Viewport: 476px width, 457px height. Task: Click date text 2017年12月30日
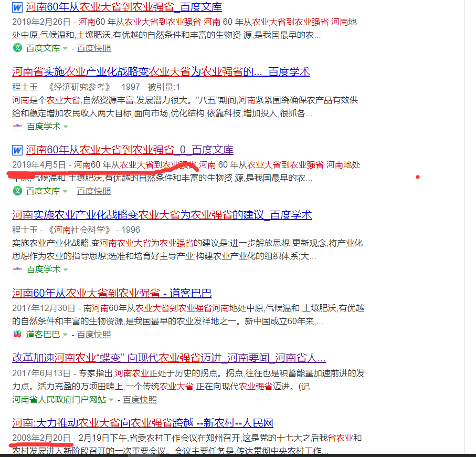[44, 308]
